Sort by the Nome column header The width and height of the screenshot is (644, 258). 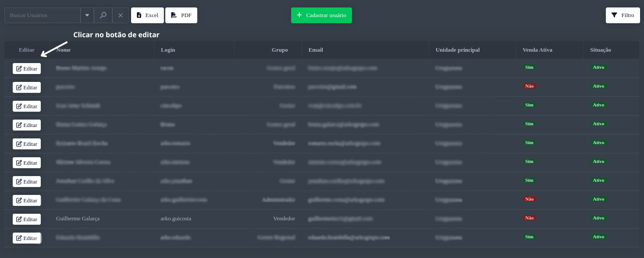coord(64,50)
